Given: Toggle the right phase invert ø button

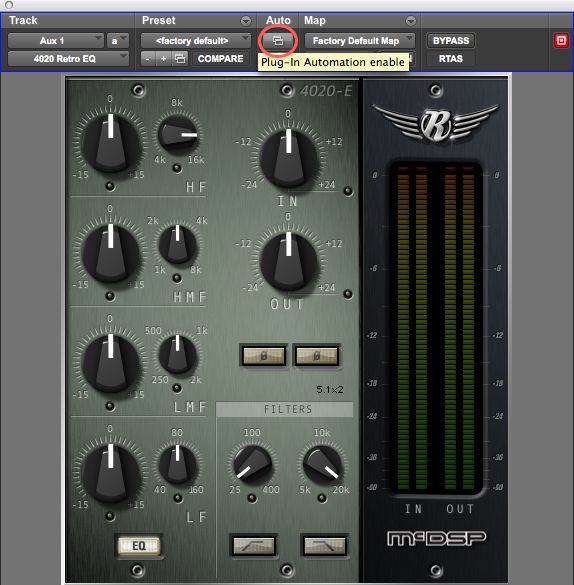Looking at the screenshot, I should tap(317, 356).
